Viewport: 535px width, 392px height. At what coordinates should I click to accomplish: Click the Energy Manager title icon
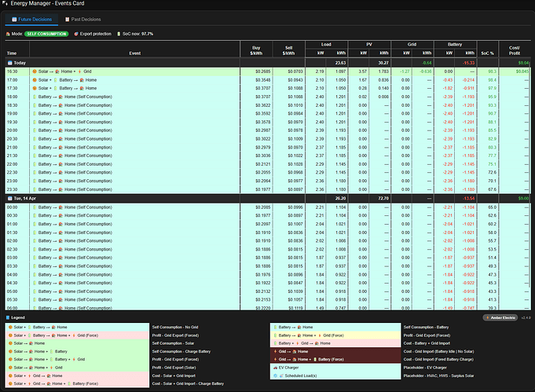pyautogui.click(x=5, y=5)
